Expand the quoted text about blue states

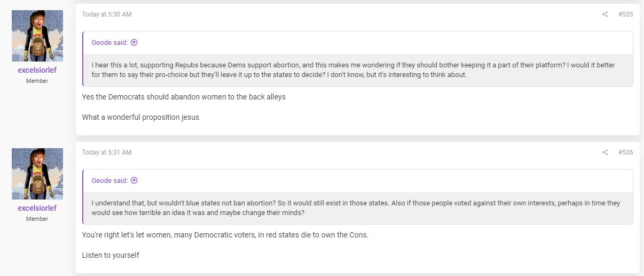coord(358,208)
